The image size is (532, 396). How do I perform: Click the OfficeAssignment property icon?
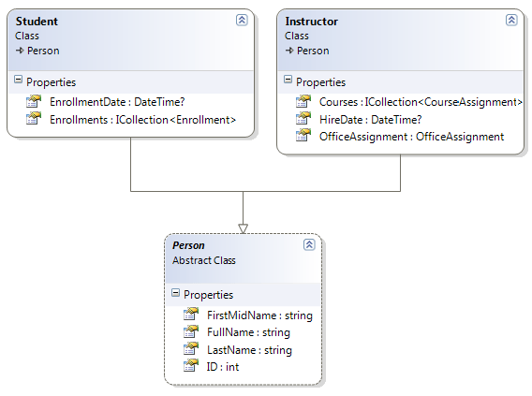pyautogui.click(x=303, y=136)
